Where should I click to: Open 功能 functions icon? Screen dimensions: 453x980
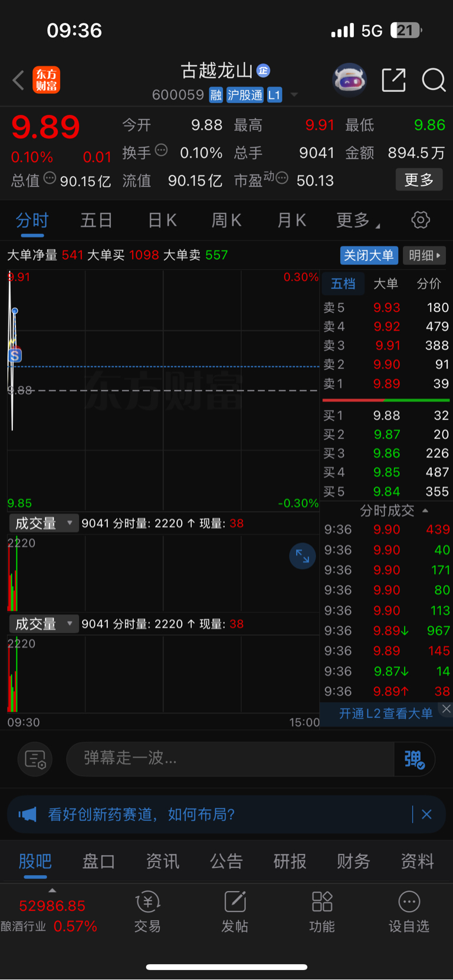tap(322, 912)
